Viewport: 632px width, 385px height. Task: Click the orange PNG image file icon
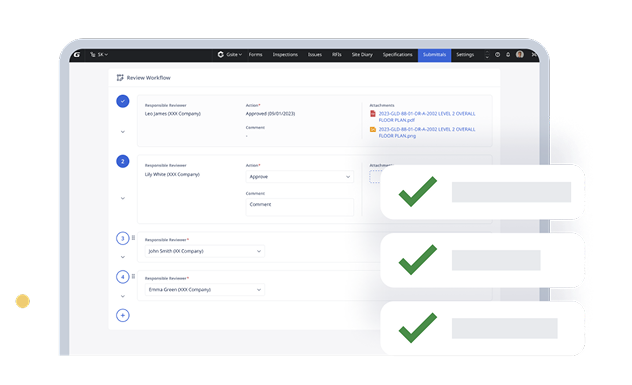(373, 129)
